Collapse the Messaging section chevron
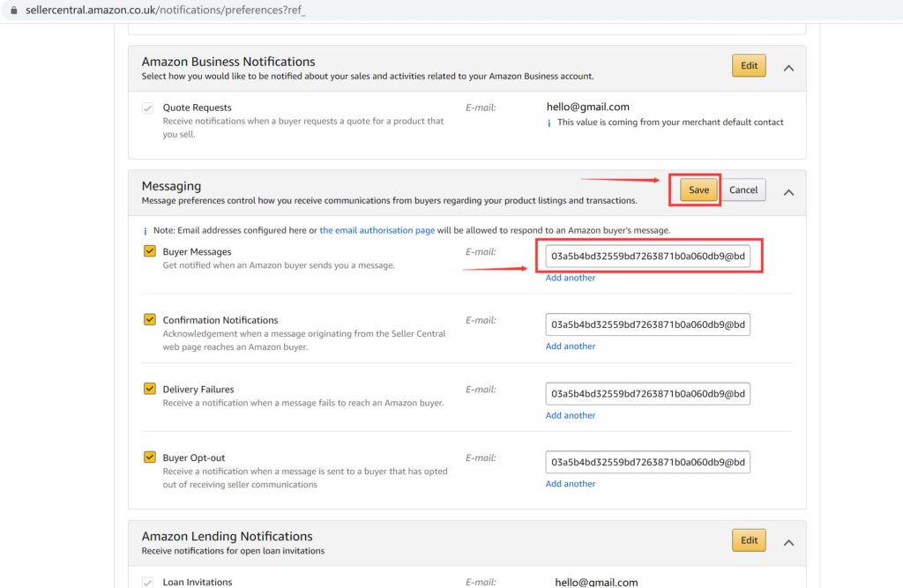Viewport: 903px width, 588px height. pyautogui.click(x=788, y=192)
